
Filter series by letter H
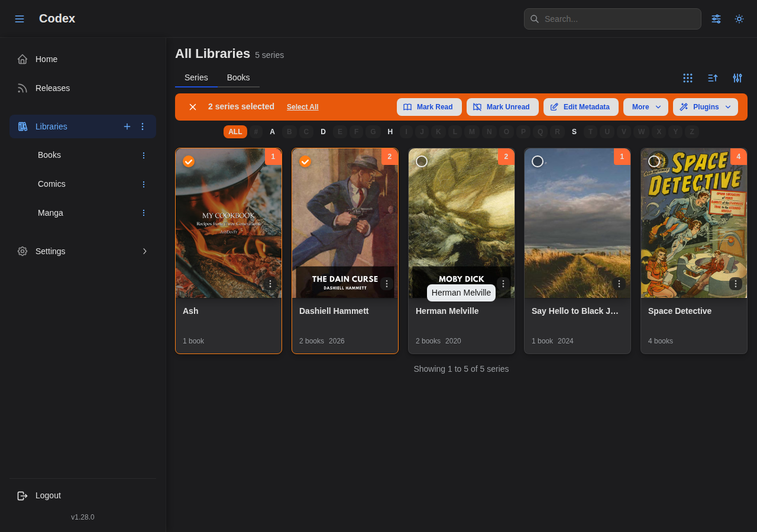coord(390,132)
